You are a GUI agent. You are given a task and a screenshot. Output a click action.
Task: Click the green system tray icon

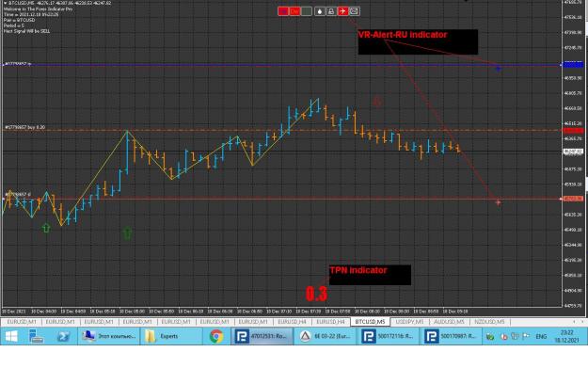490,337
